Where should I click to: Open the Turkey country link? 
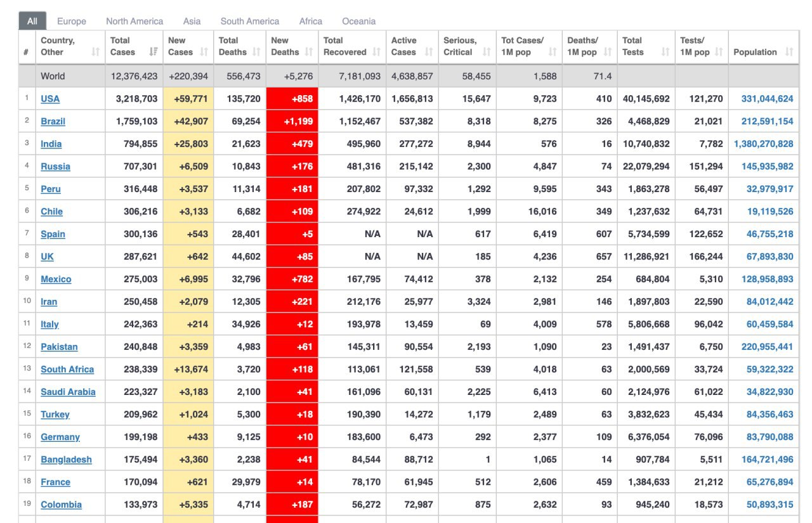(x=55, y=415)
